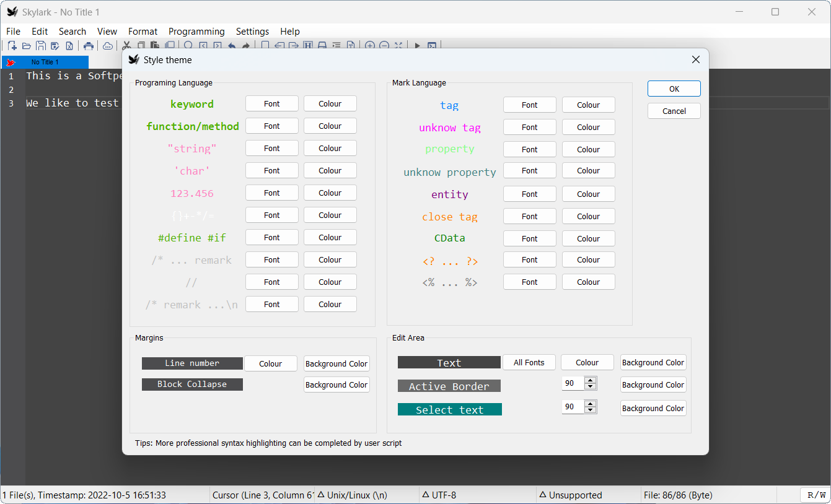Click the Zoom out minus icon

click(x=384, y=46)
